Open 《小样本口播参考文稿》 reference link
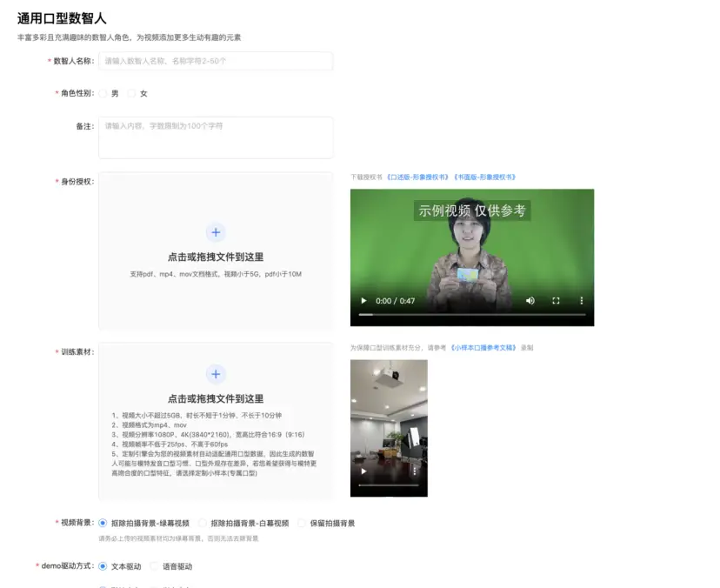 [x=483, y=347]
